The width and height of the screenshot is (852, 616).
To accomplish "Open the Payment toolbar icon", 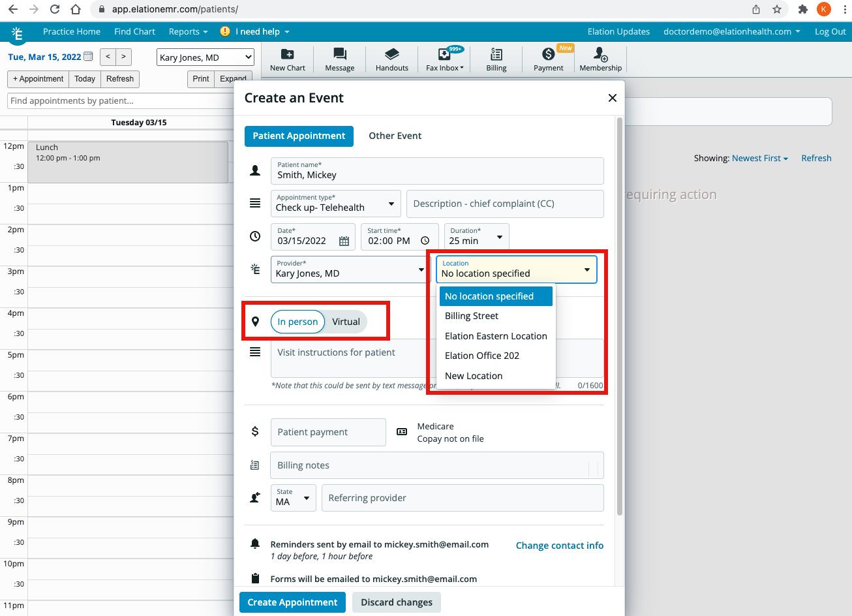I will coord(549,59).
